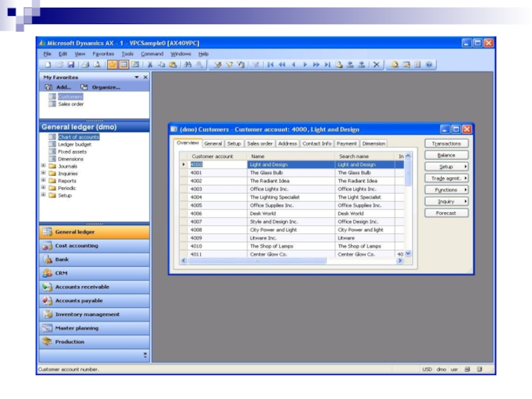This screenshot has width=532, height=399.
Task: Click the Cut scissors icon
Action: tap(150, 65)
